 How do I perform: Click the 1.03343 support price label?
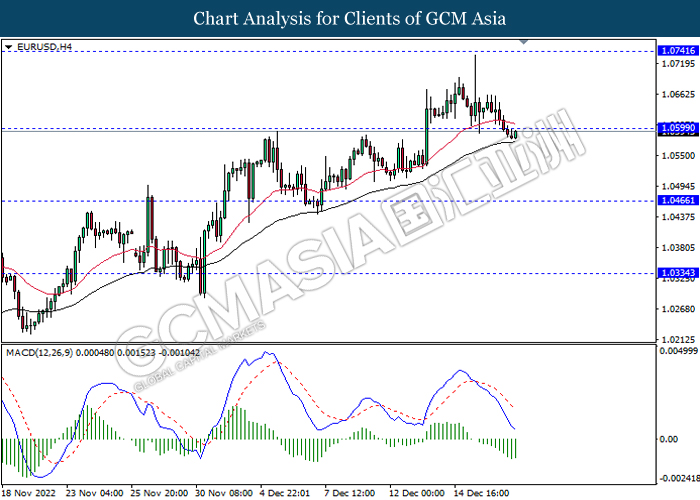click(678, 273)
